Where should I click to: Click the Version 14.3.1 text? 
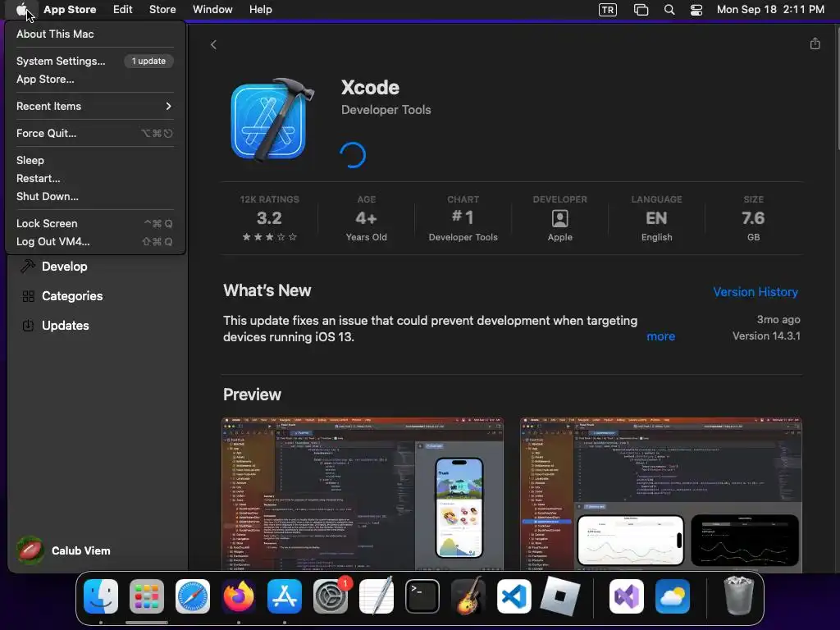point(766,336)
